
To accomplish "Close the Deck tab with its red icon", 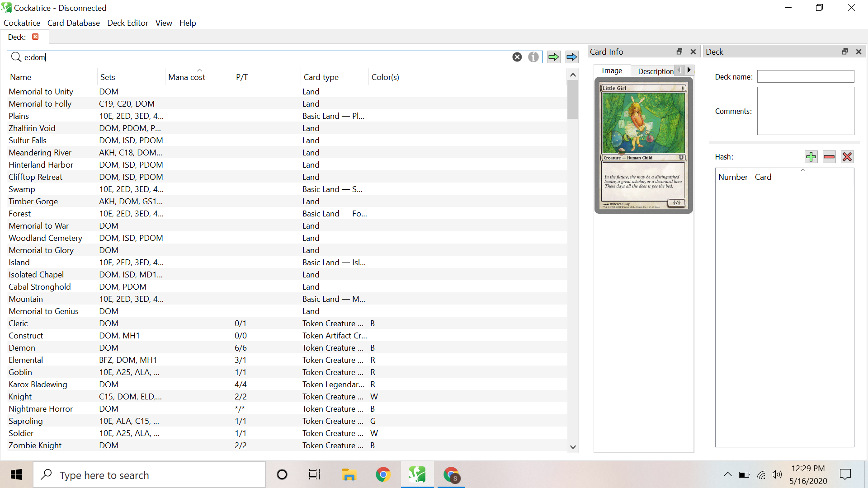I will click(x=35, y=37).
